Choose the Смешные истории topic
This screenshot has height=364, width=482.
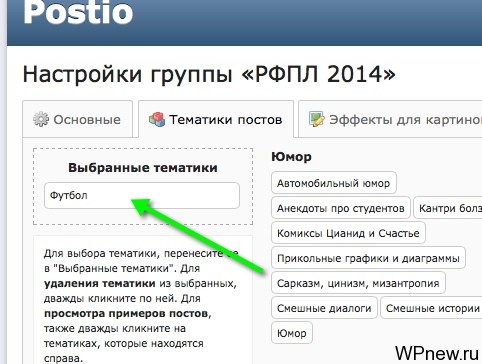(x=431, y=308)
